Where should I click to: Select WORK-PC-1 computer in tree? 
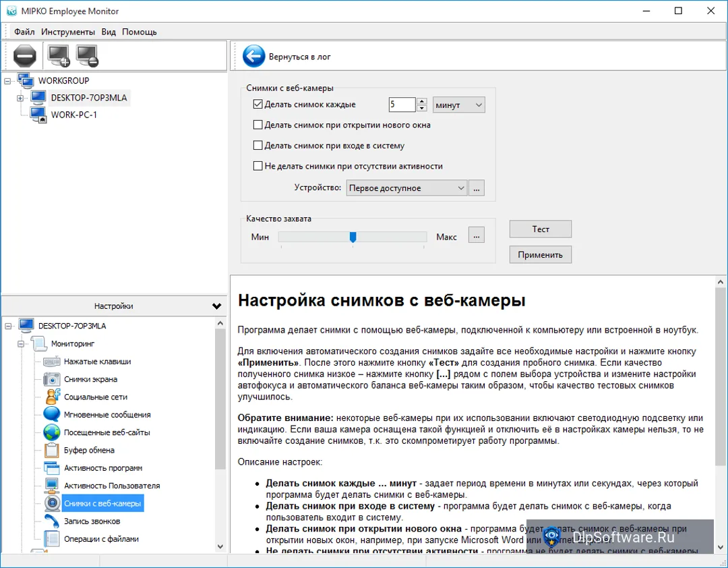(74, 115)
